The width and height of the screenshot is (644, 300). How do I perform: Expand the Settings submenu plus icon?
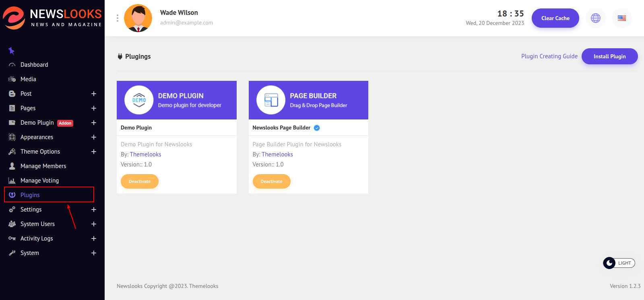coord(94,210)
